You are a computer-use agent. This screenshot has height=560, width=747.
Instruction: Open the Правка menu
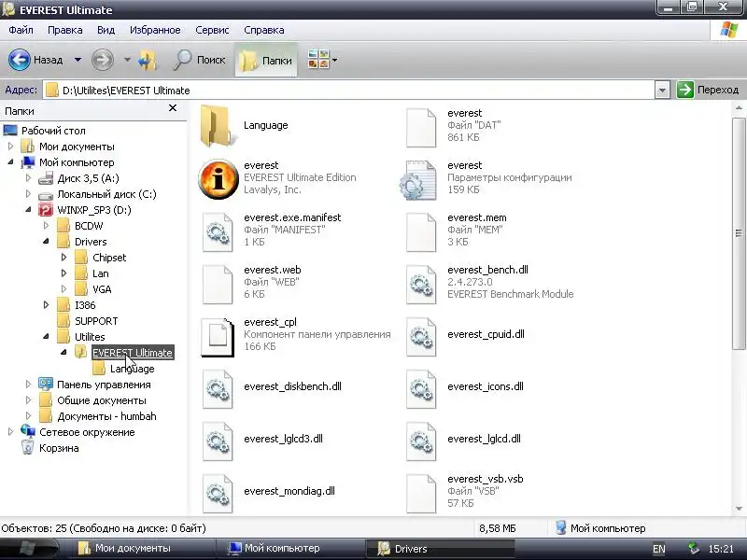coord(65,30)
